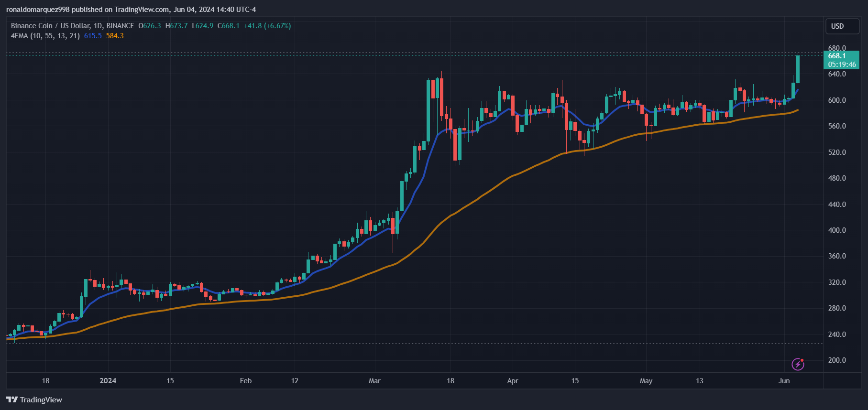Click the Jun label on the time axis
The image size is (868, 410).
point(784,381)
